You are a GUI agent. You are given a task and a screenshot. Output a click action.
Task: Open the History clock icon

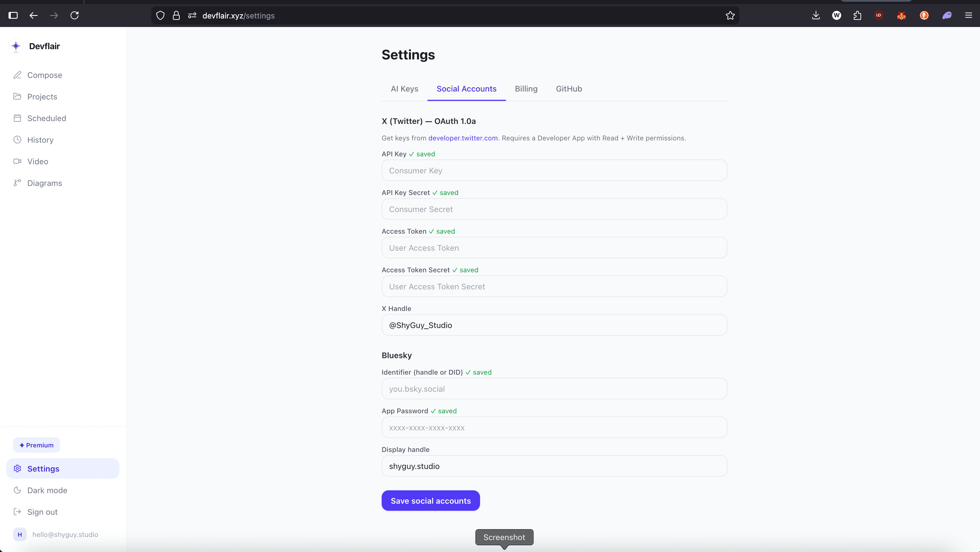click(17, 140)
